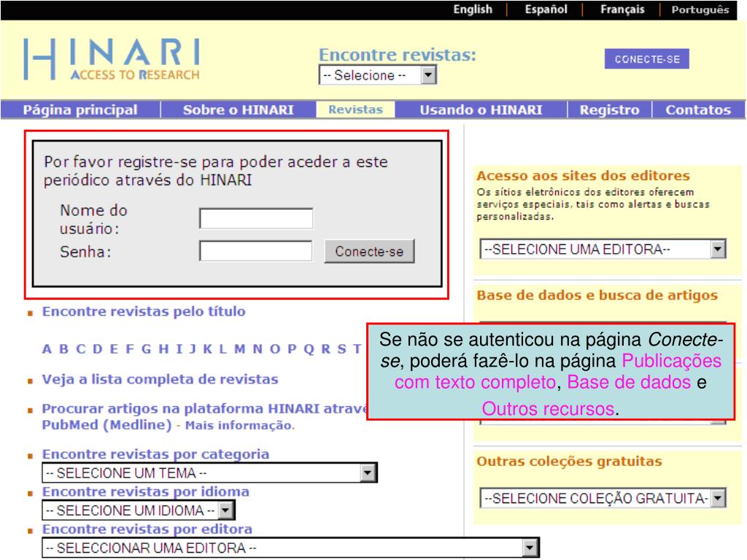Click Base de dados e busca de artigos heading
The width and height of the screenshot is (747, 560).
[597, 295]
